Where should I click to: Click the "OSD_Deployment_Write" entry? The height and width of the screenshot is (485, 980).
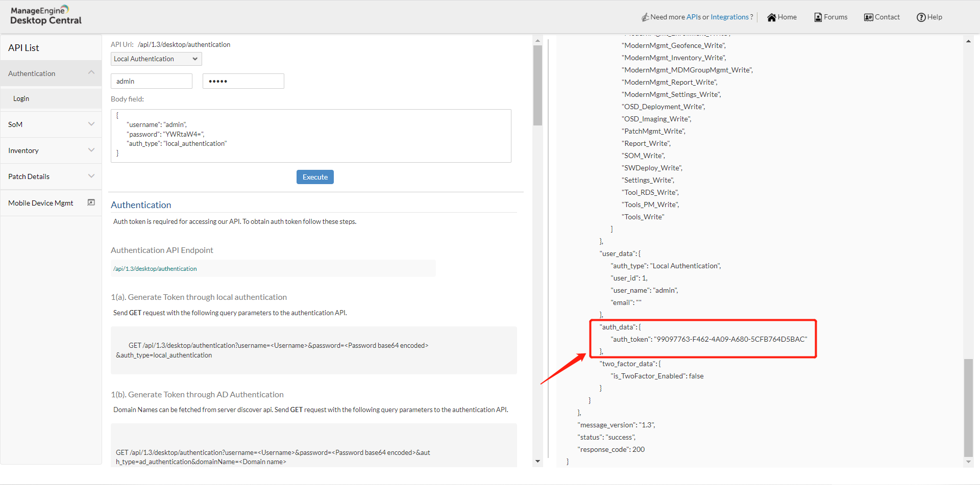[x=664, y=107]
